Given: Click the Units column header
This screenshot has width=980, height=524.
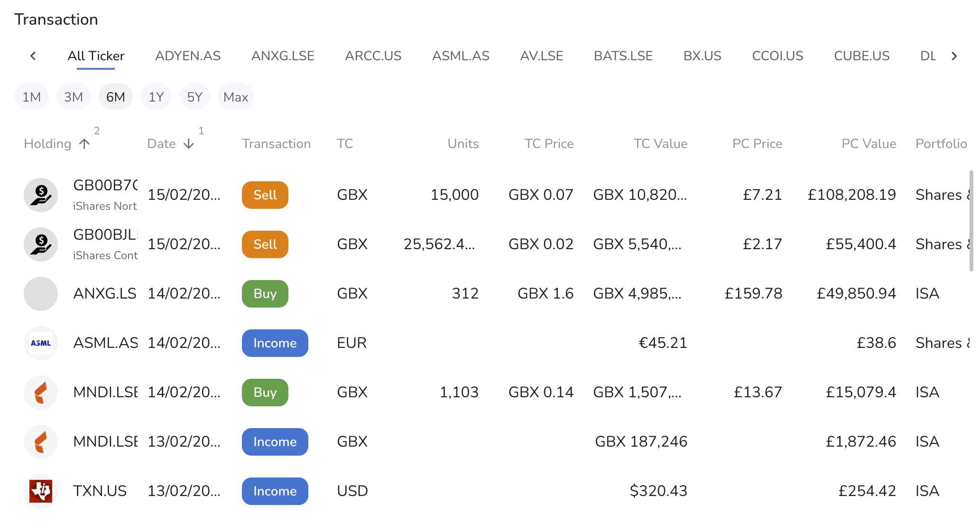Looking at the screenshot, I should point(463,144).
